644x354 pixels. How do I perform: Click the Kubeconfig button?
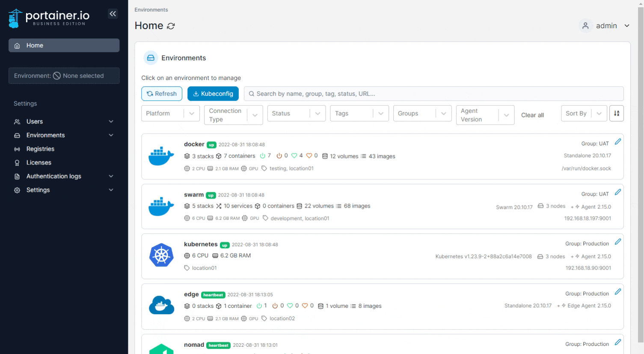click(x=213, y=94)
